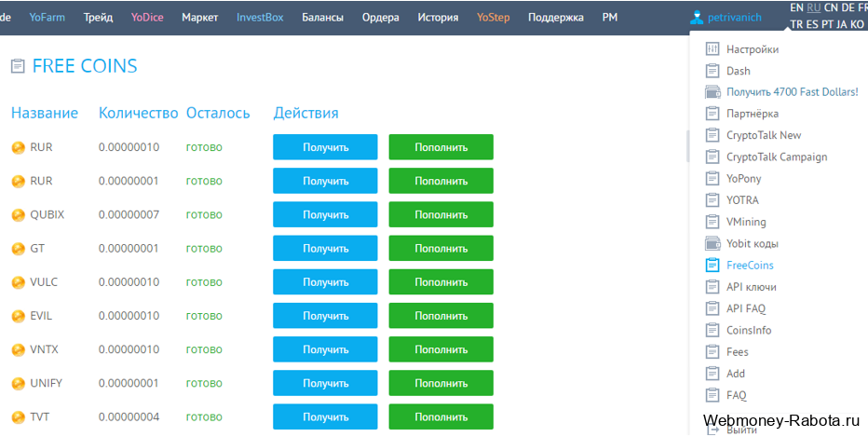
Task: Switch language to KO
Action: point(857,24)
